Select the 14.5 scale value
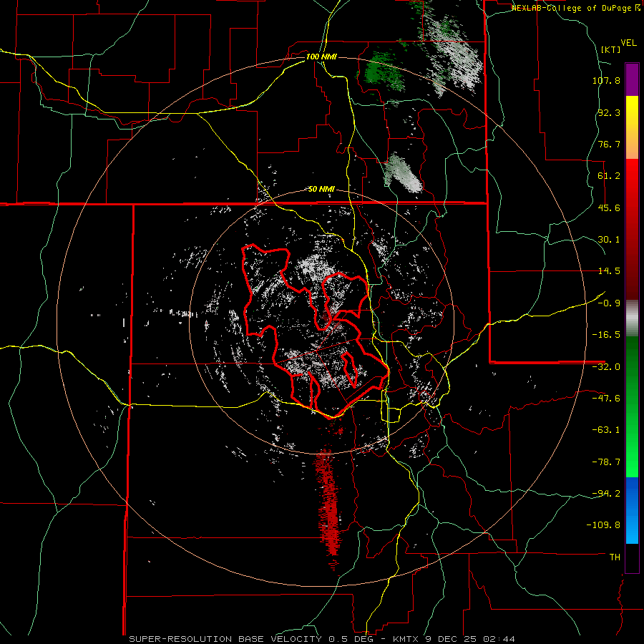The width and height of the screenshot is (644, 644). pyautogui.click(x=609, y=271)
